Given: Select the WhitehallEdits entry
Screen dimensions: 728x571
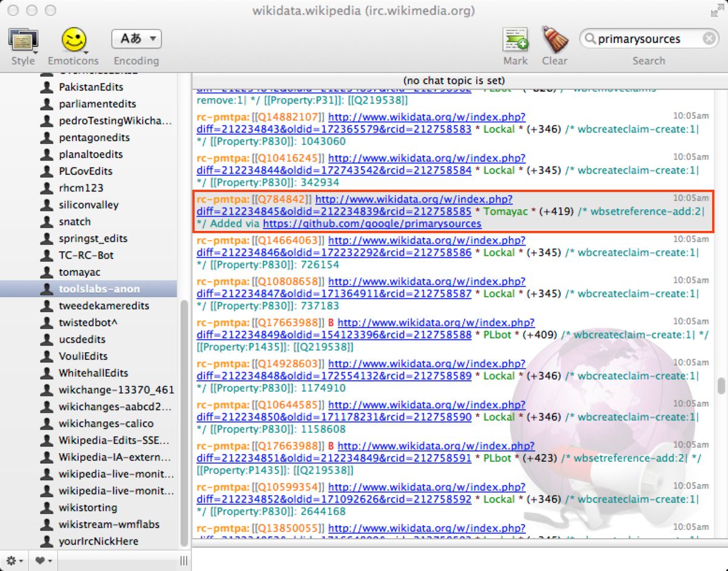Looking at the screenshot, I should click(x=93, y=373).
